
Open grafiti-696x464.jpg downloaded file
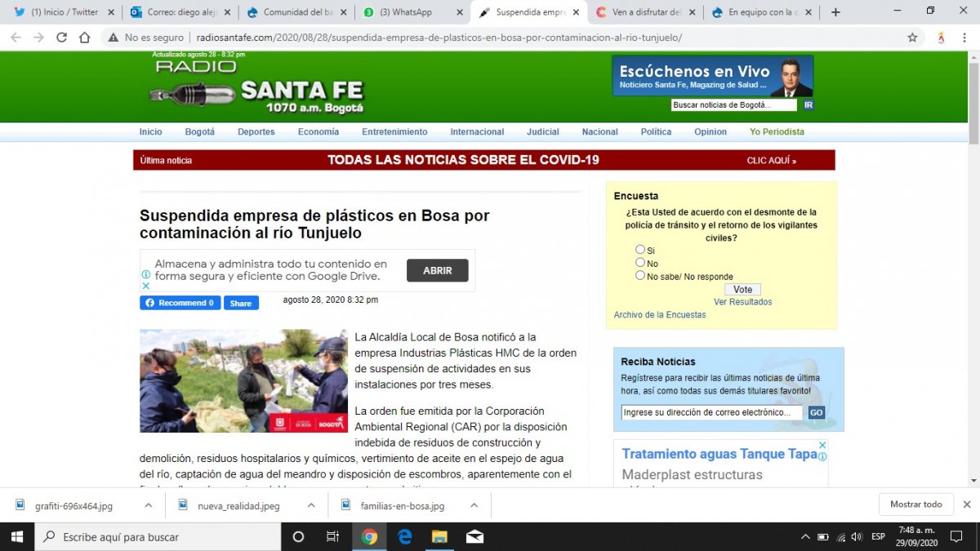coord(73,505)
